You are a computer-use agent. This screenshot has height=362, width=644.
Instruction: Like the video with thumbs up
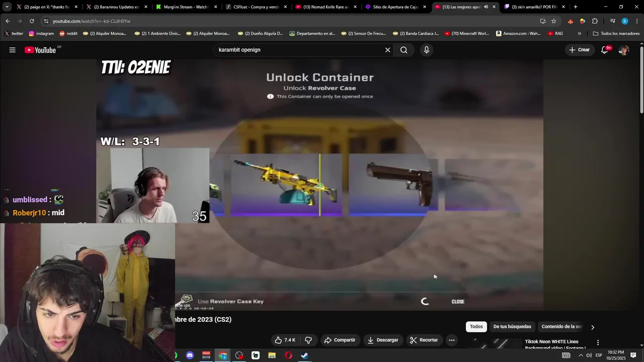click(x=285, y=340)
